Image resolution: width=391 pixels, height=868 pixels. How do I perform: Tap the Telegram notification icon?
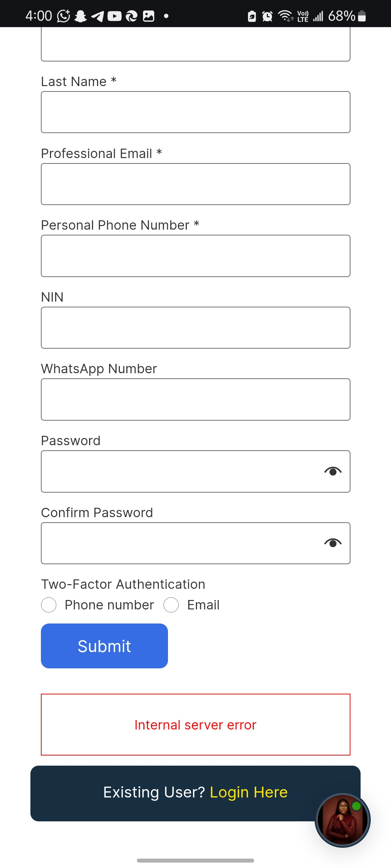[97, 16]
